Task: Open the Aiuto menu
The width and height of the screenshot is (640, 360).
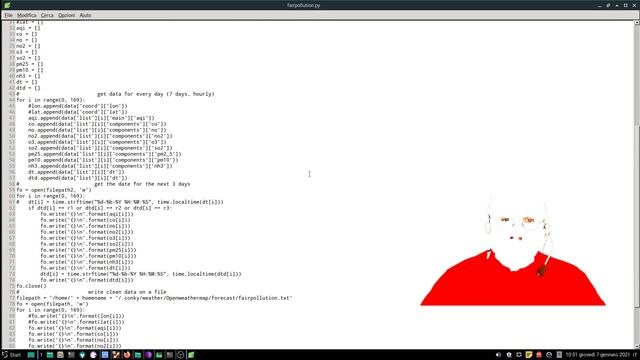Action: coord(85,15)
